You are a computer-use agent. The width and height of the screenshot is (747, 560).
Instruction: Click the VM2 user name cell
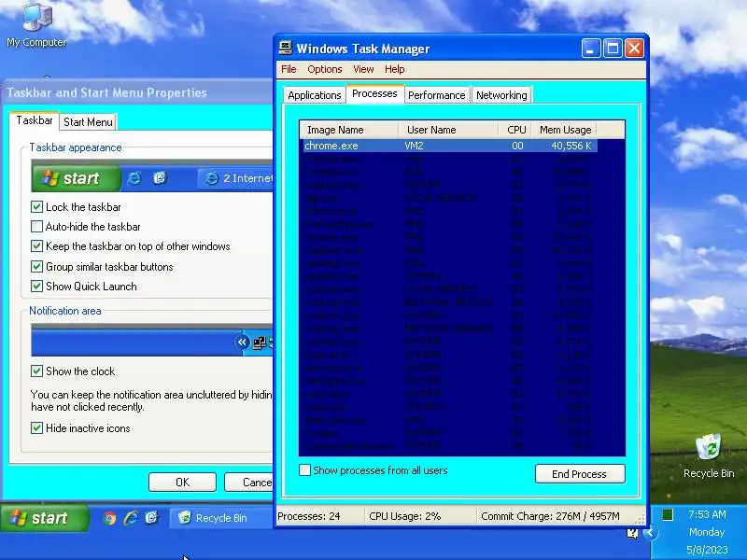[x=414, y=146]
